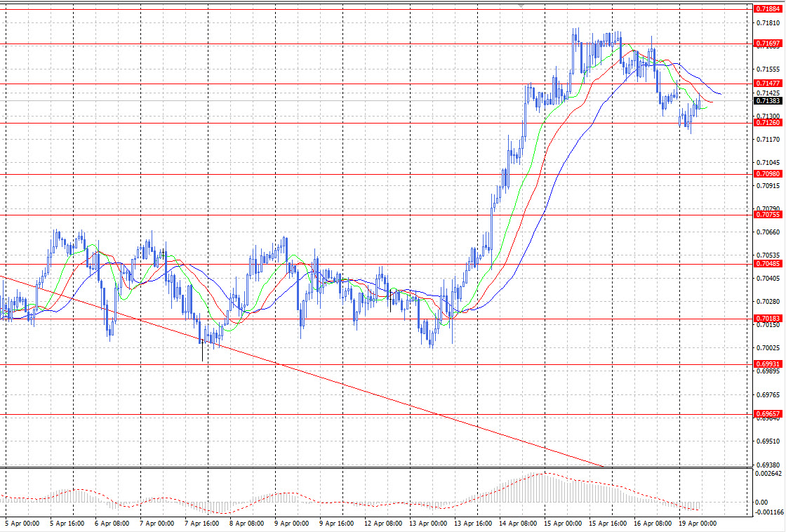
Task: Select the 6 Apr 08:00 time label
Action: [x=112, y=524]
